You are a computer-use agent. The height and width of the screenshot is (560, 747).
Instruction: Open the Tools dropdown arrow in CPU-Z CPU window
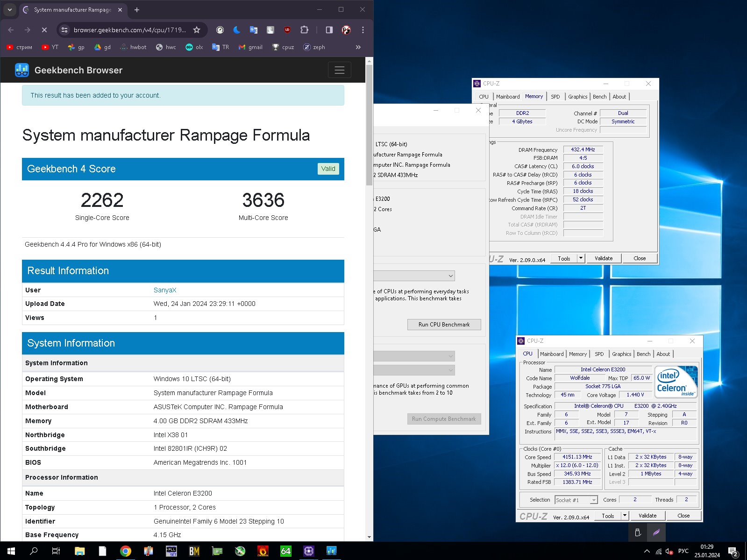[625, 516]
